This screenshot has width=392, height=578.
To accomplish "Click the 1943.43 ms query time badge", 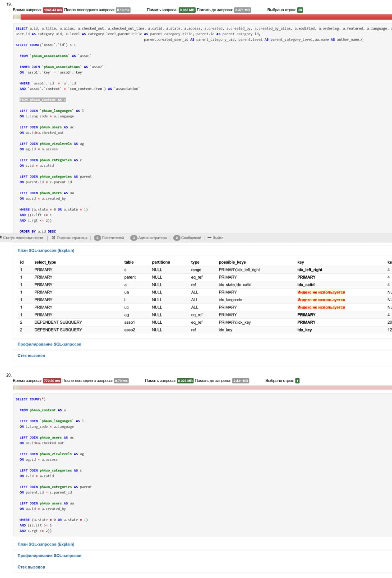I will tap(53, 9).
